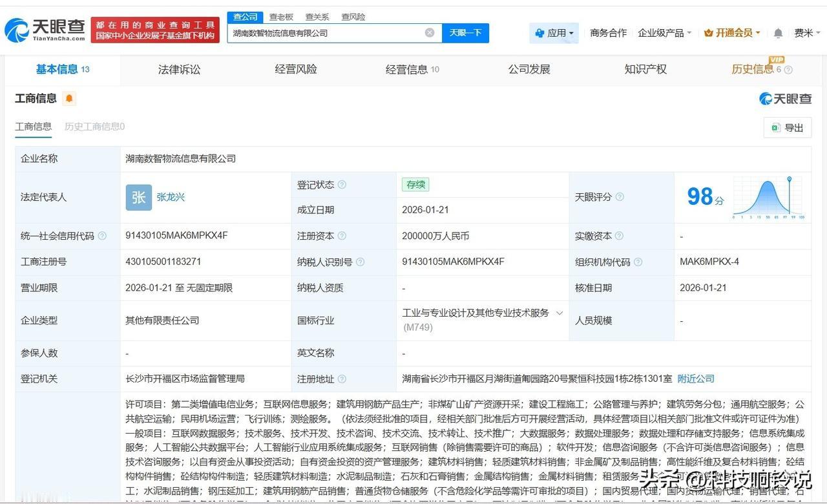Click the 天眼一下 search button

[466, 32]
